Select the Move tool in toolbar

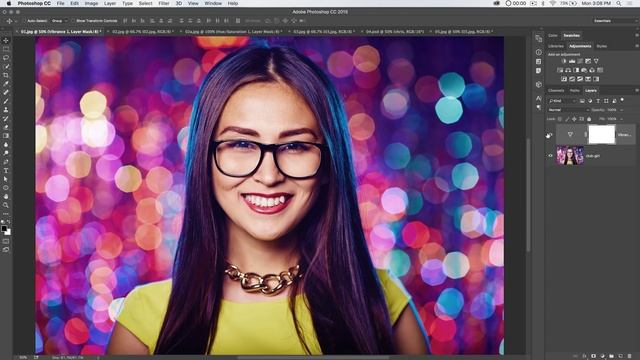(x=6, y=40)
